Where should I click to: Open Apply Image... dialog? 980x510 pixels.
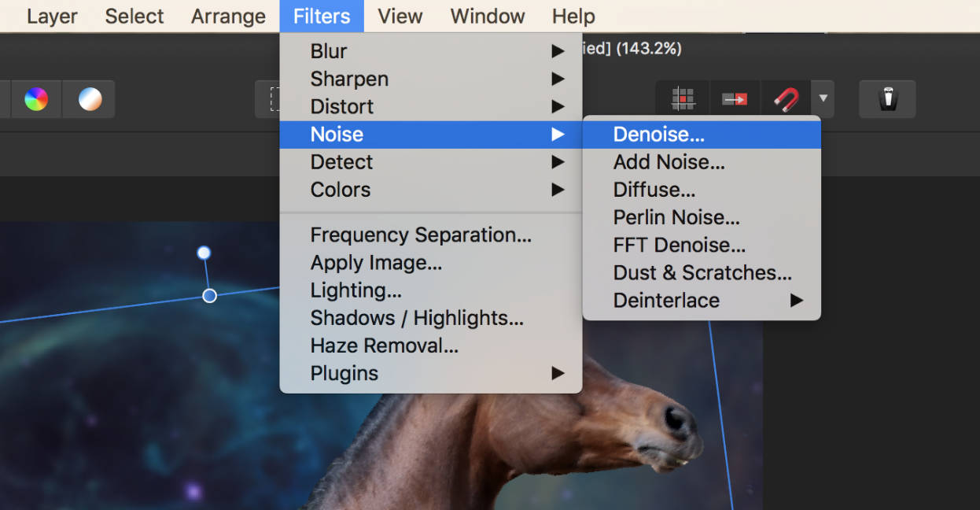click(431, 263)
